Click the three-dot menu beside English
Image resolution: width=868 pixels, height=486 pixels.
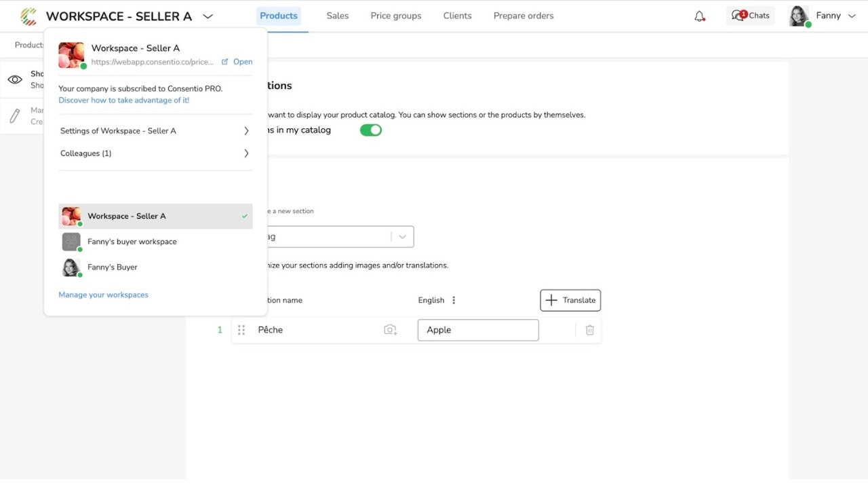click(x=454, y=300)
